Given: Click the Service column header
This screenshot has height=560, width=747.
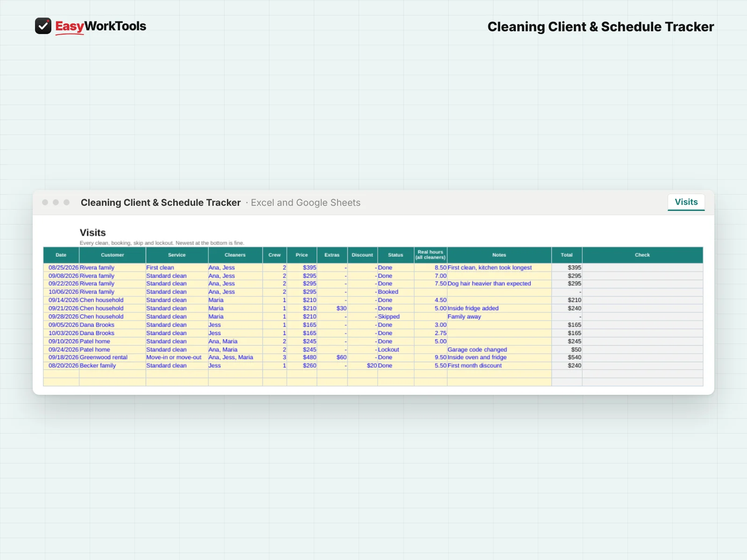Looking at the screenshot, I should pos(177,255).
